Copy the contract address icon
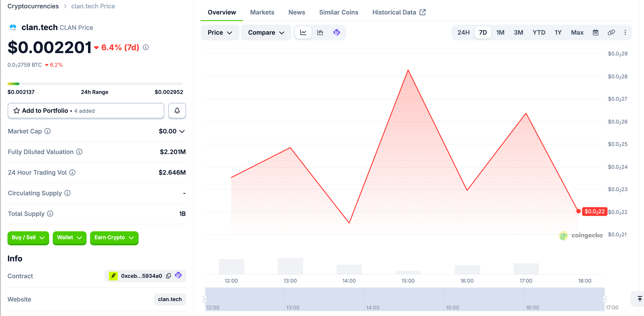The width and height of the screenshot is (644, 316). tap(168, 276)
